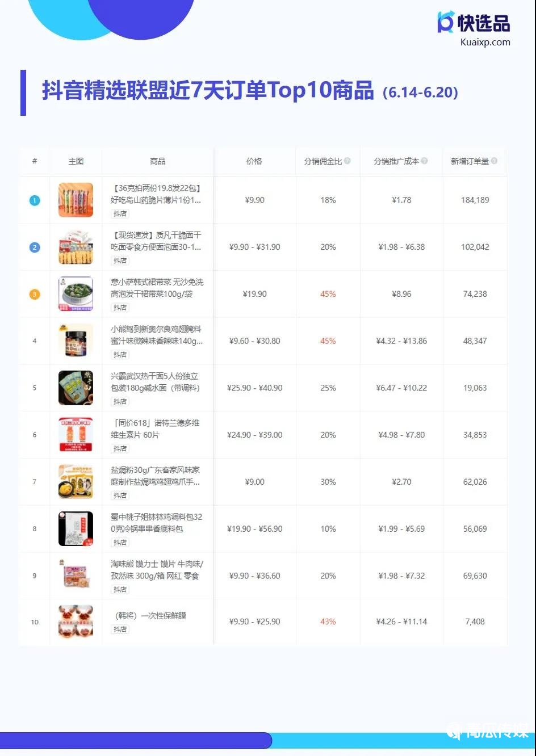The image size is (536, 756).
Task: Select the 商品 column header
Action: (158, 161)
